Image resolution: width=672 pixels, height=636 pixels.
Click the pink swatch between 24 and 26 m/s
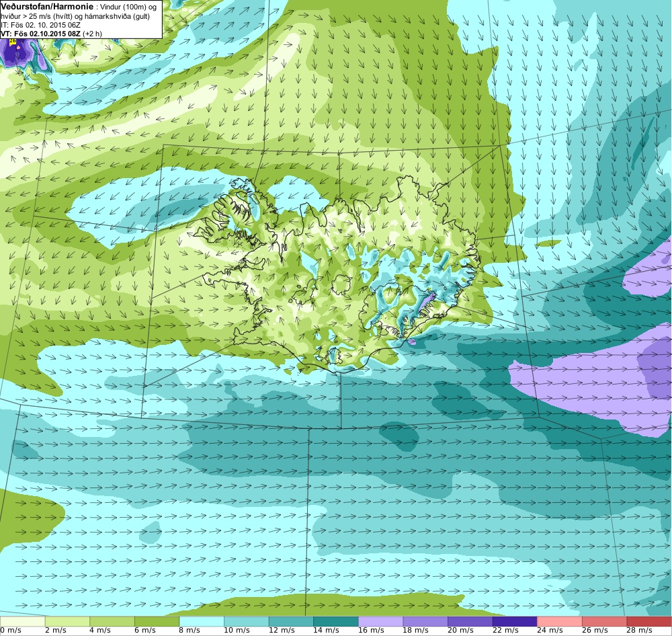(x=560, y=621)
